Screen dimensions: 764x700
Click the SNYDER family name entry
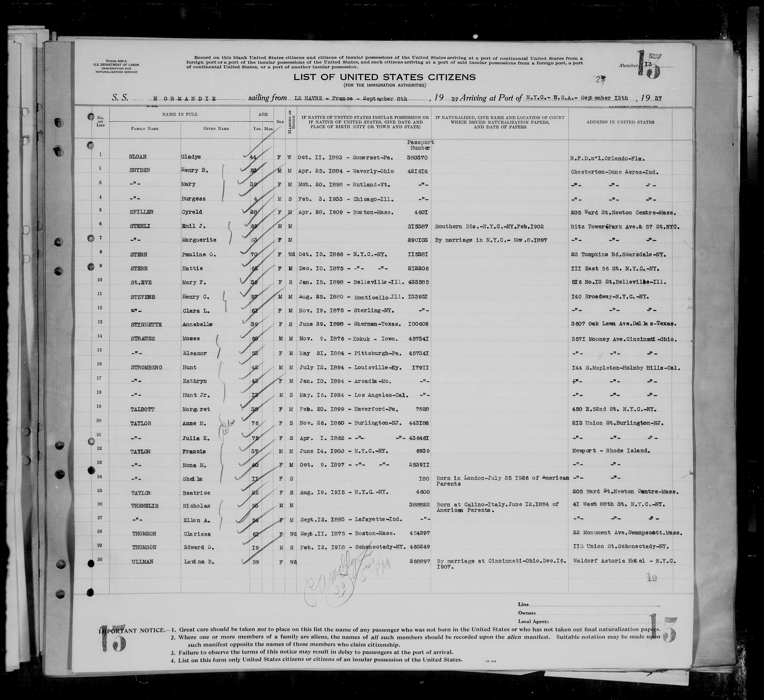coord(139,170)
